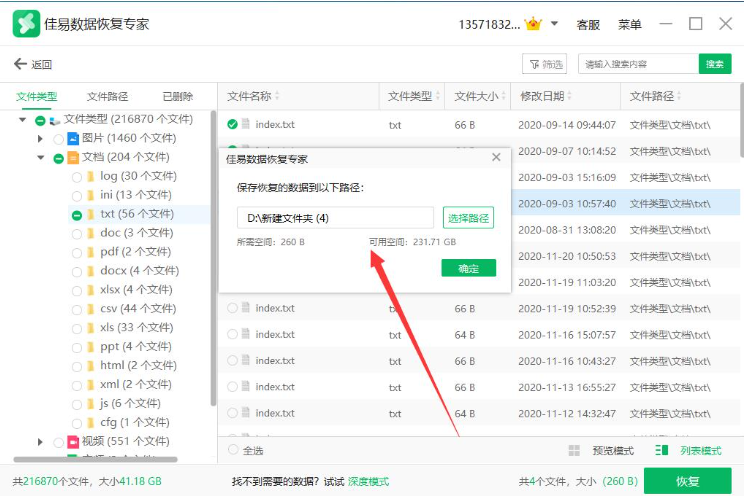Screen dimensions: 749x504
Task: Check index.txt modified 2020-11-16 15:07:57
Action: coord(232,334)
